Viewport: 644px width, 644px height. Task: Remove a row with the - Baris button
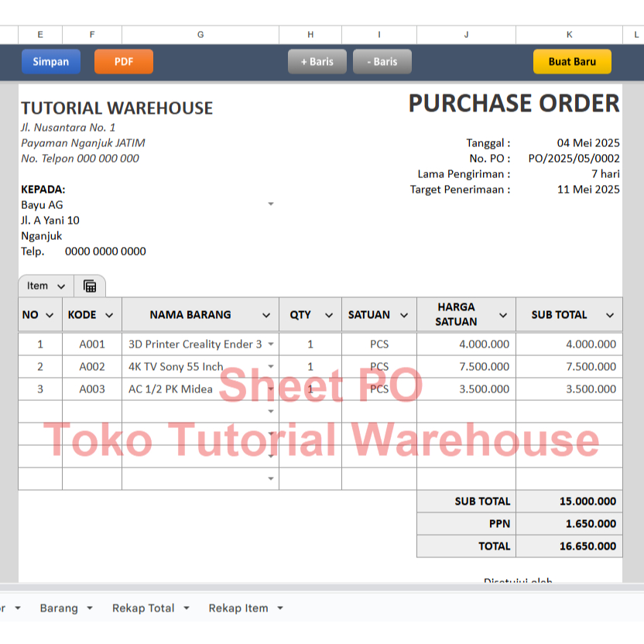(x=382, y=61)
